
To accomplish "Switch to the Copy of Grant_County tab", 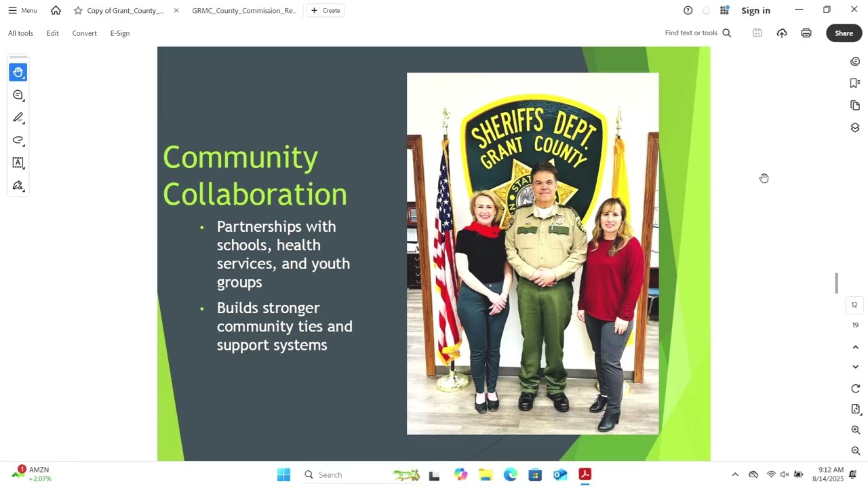I will click(125, 10).
